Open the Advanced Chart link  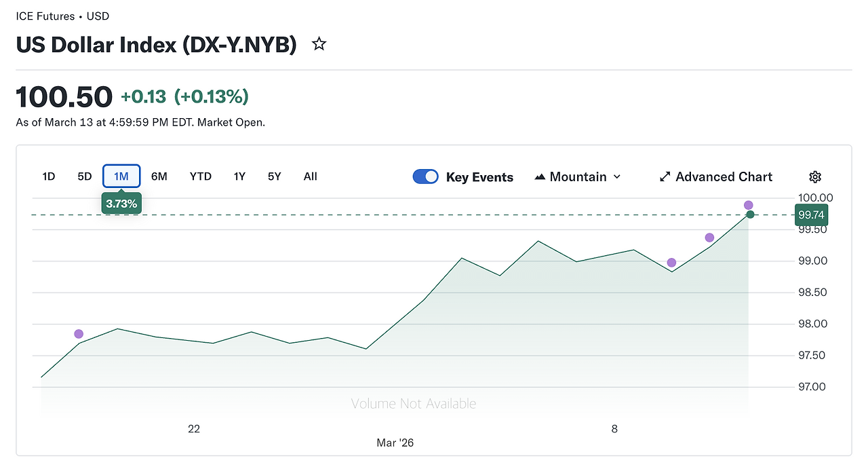(x=724, y=177)
